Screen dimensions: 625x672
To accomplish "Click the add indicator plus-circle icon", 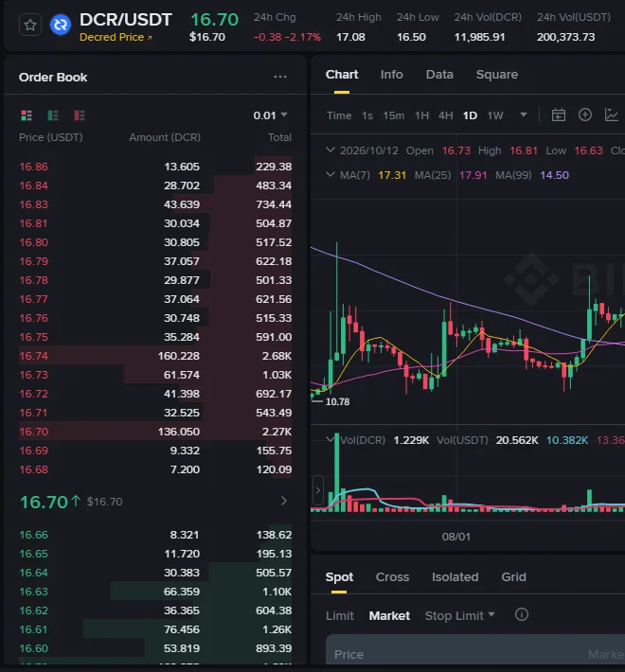I will (584, 115).
